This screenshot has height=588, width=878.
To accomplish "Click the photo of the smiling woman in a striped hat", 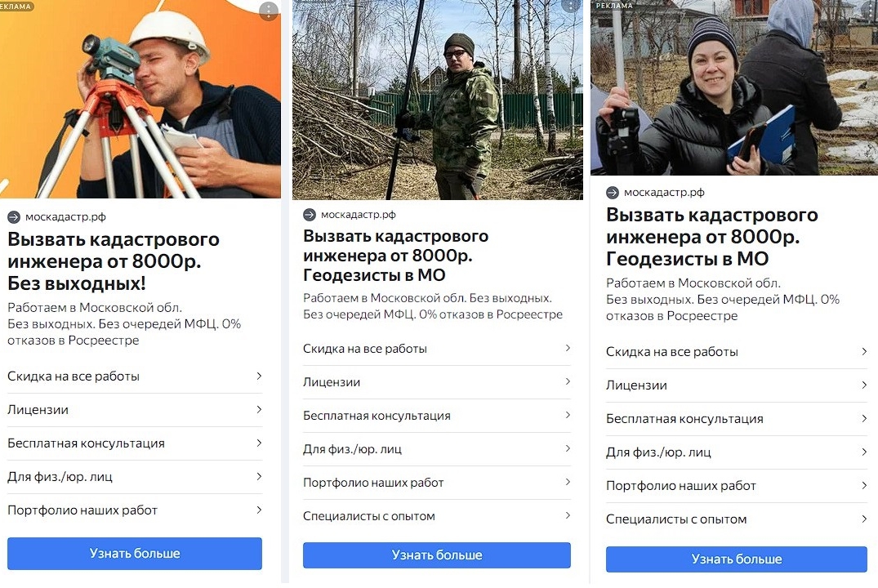I will pyautogui.click(x=734, y=87).
